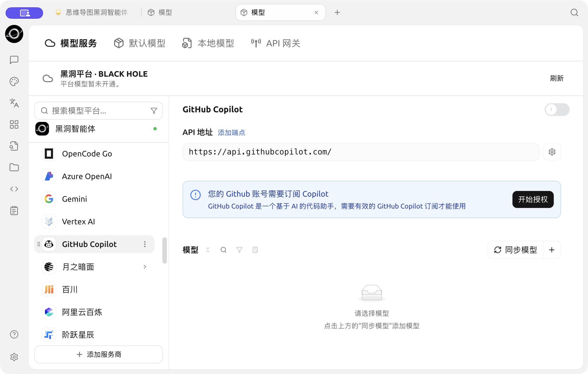Open the clipboard notes icon in sidebar
588x374 pixels.
tap(14, 210)
